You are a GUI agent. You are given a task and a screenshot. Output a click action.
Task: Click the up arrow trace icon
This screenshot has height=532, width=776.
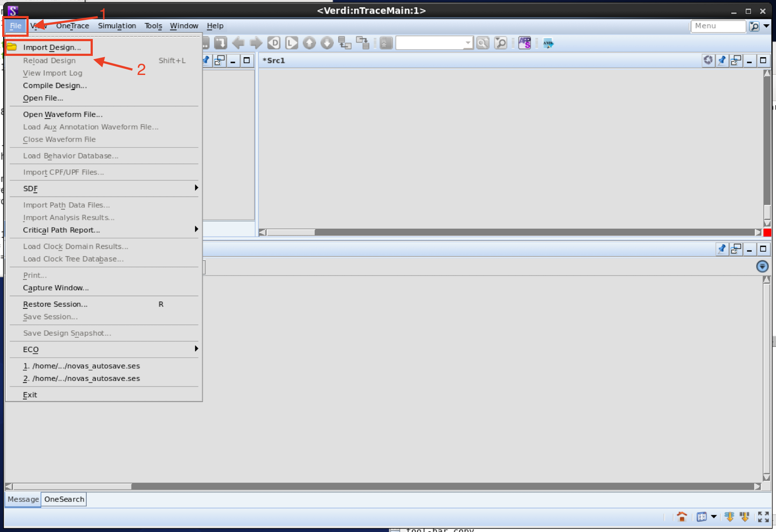pos(309,43)
